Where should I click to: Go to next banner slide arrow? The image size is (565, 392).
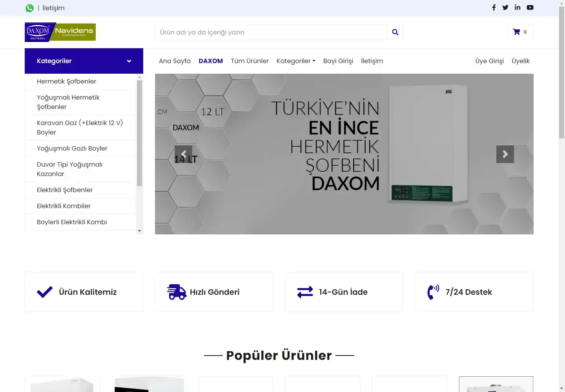[x=505, y=154]
